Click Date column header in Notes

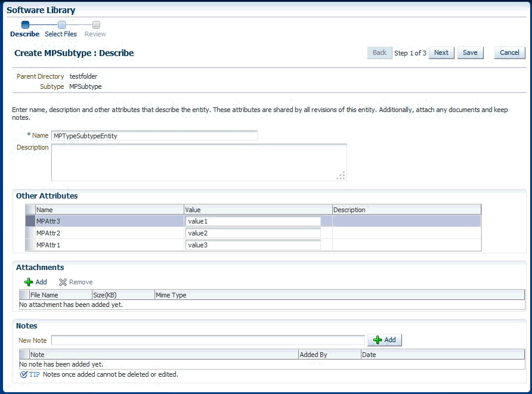[443, 355]
